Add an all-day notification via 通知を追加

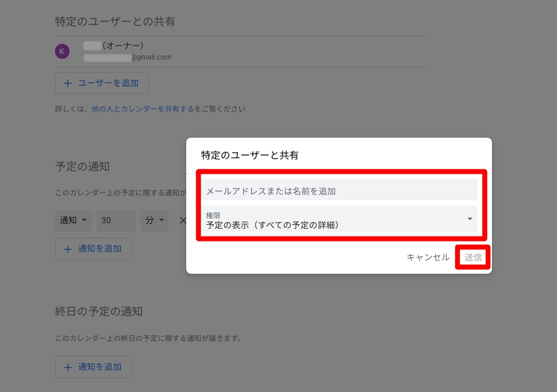pos(93,367)
